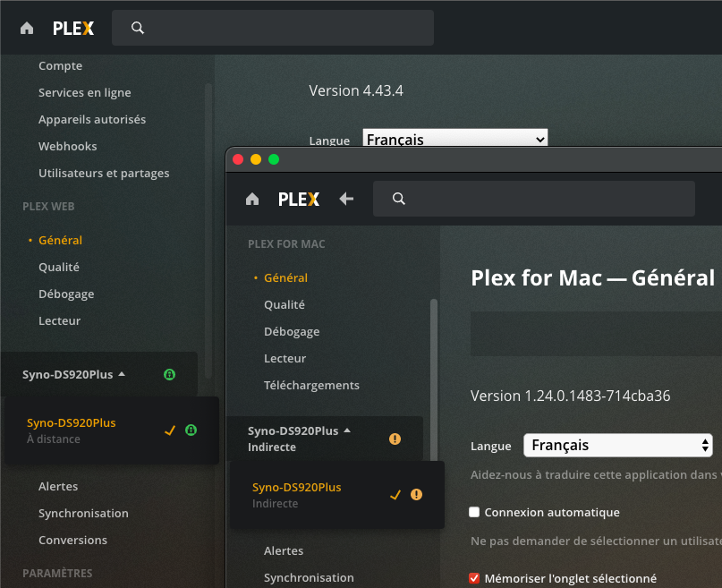Collapse the Syno-DS920Plus server selector in Plex Web
Screen dimensions: 722x588
click(122, 374)
